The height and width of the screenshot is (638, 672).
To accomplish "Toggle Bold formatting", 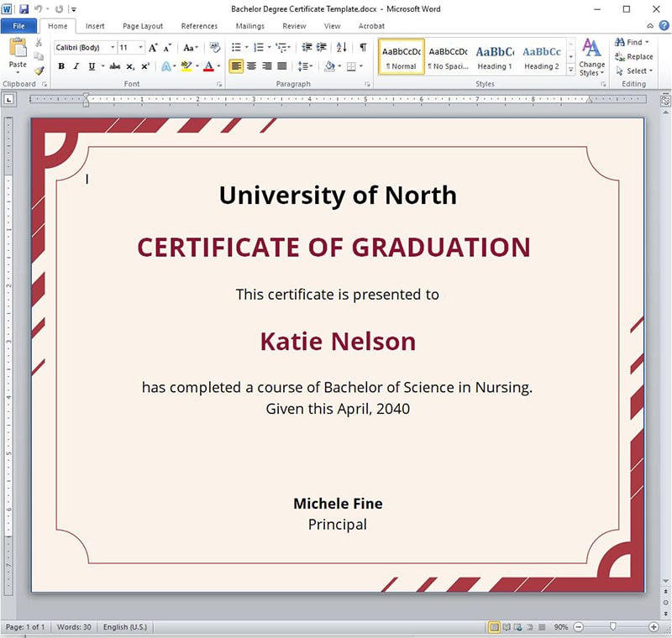I will point(61,66).
